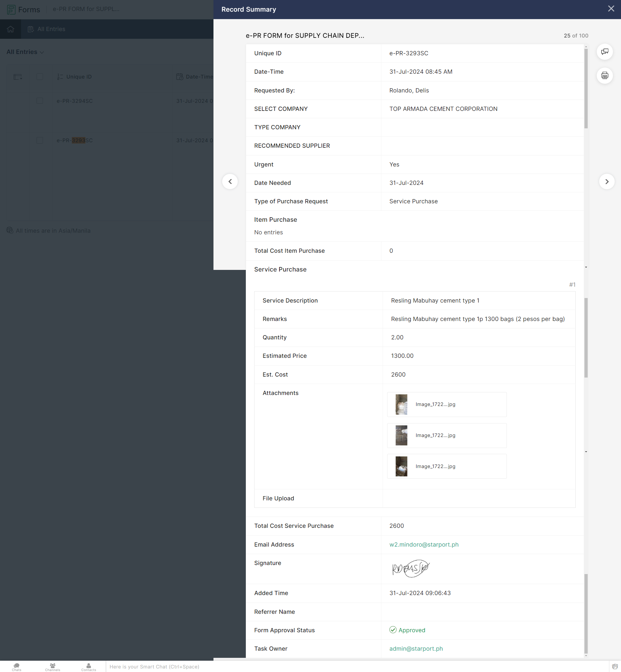The height and width of the screenshot is (672, 621).
Task: Open the column layout dropdown icon
Action: click(18, 77)
